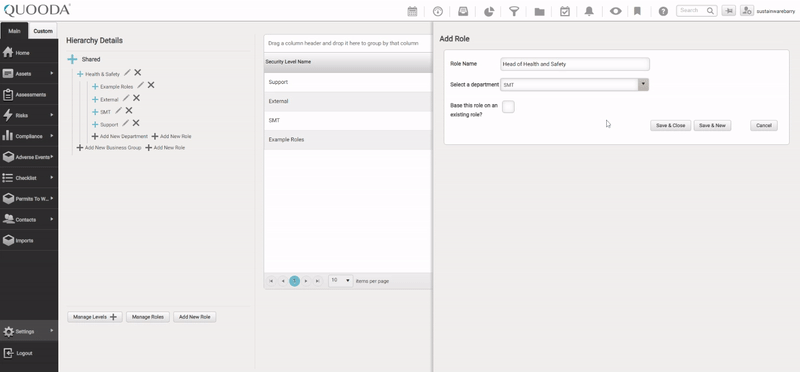Open the calendar checkmark tasks icon

click(565, 11)
